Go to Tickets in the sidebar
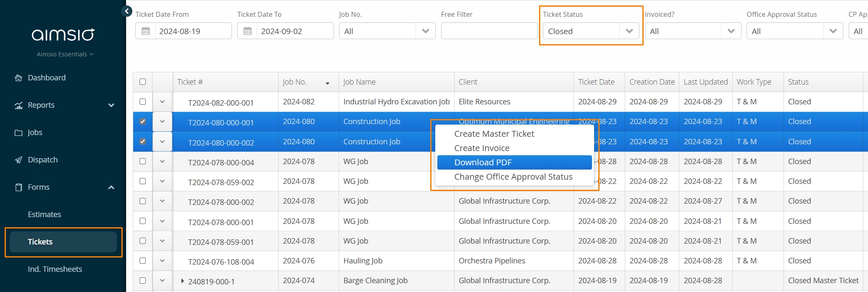868x292 pixels. 63,242
